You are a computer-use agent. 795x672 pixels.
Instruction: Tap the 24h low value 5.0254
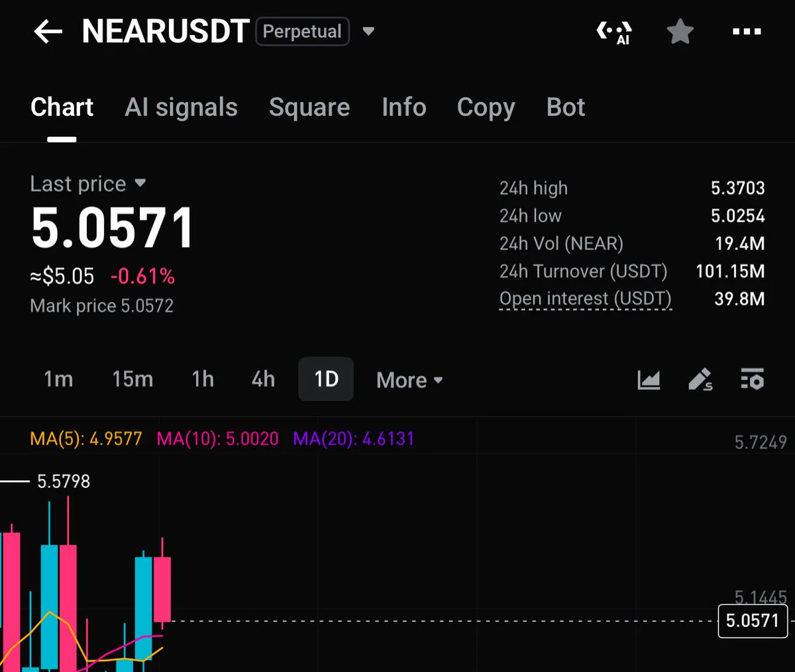738,216
